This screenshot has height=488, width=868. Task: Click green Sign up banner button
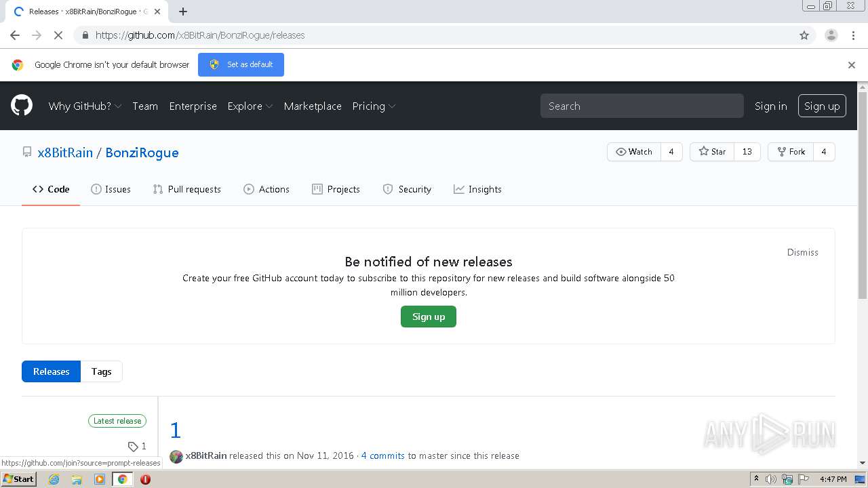429,317
